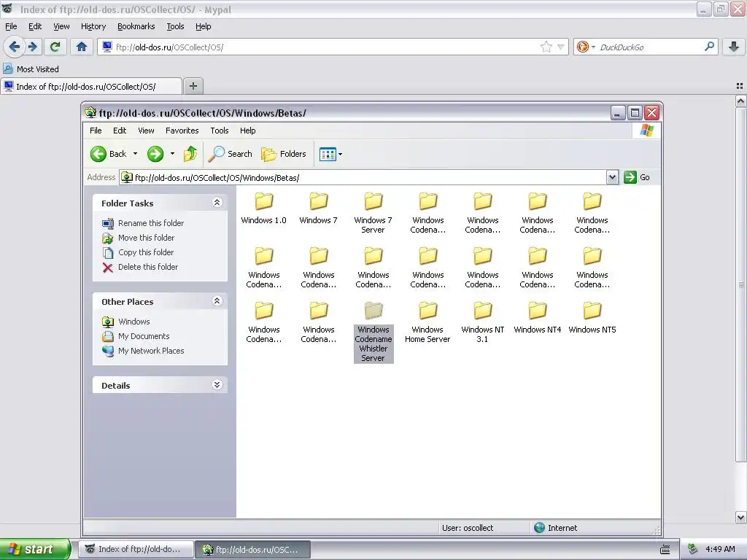Click the Mypal tab groups grid icon

pos(740,86)
